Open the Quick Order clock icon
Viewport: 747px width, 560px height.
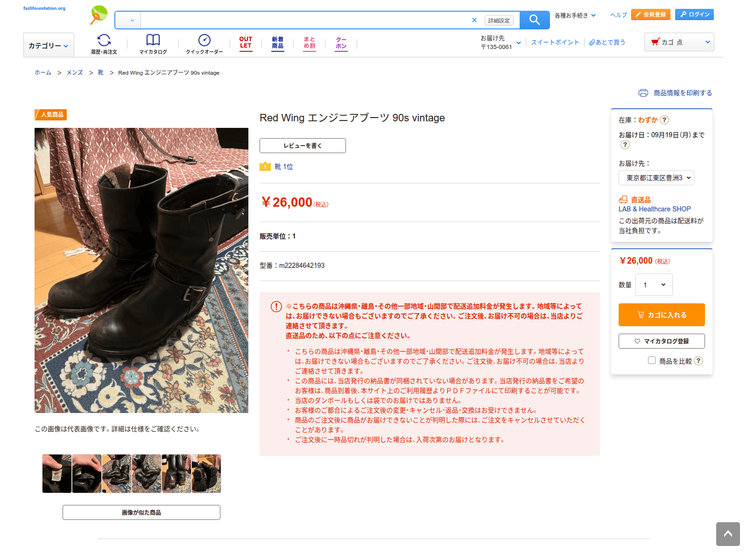[x=204, y=40]
